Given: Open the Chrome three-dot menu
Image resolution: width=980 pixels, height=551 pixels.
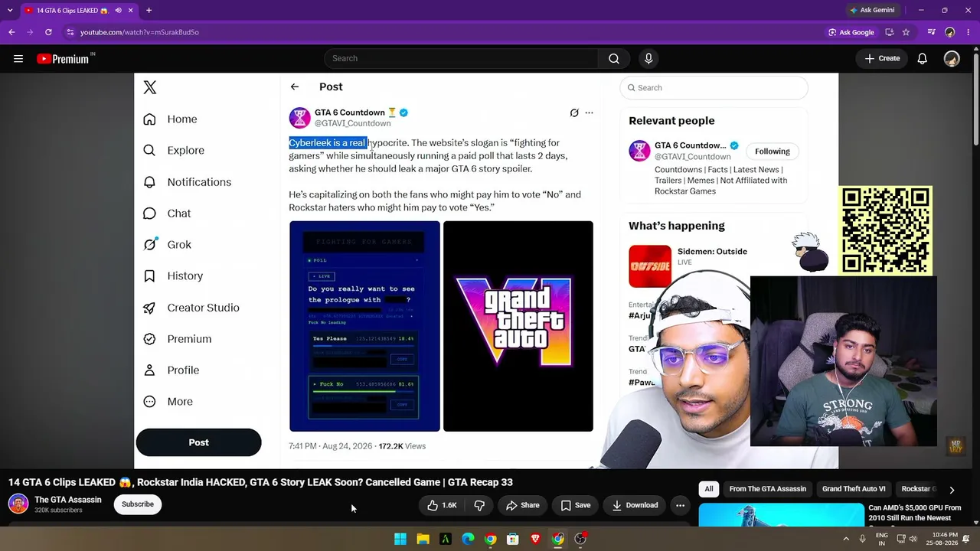Looking at the screenshot, I should (969, 32).
